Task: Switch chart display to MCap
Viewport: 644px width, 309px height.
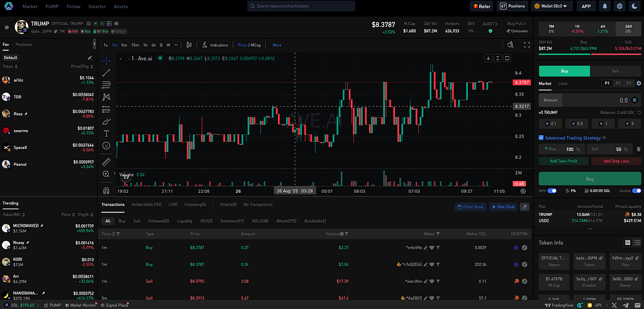Action: (x=256, y=45)
